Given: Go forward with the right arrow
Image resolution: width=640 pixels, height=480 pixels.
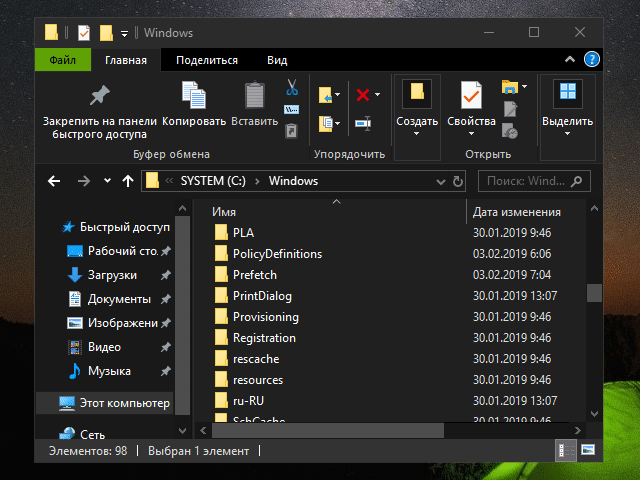Looking at the screenshot, I should tap(84, 181).
